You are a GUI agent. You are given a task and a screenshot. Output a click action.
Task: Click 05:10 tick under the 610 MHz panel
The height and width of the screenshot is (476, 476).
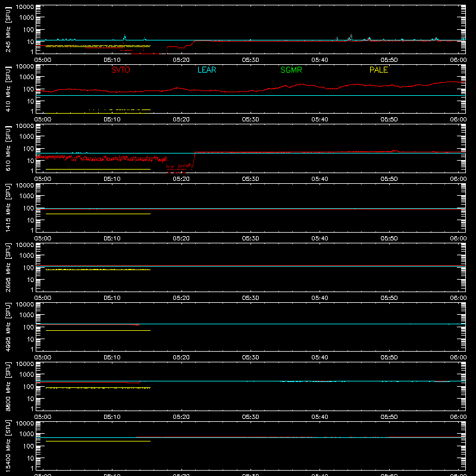pos(112,179)
